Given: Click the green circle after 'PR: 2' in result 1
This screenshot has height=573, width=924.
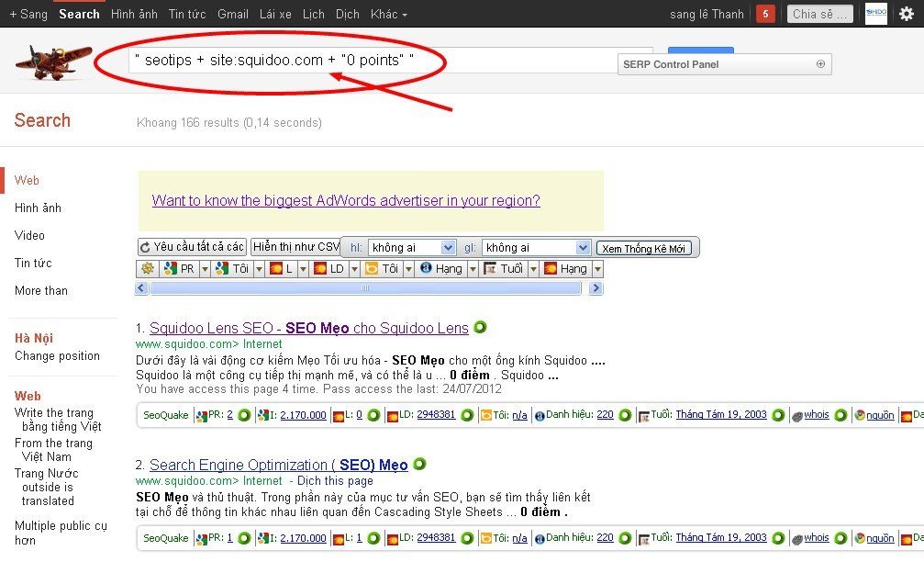Looking at the screenshot, I should pyautogui.click(x=243, y=415).
